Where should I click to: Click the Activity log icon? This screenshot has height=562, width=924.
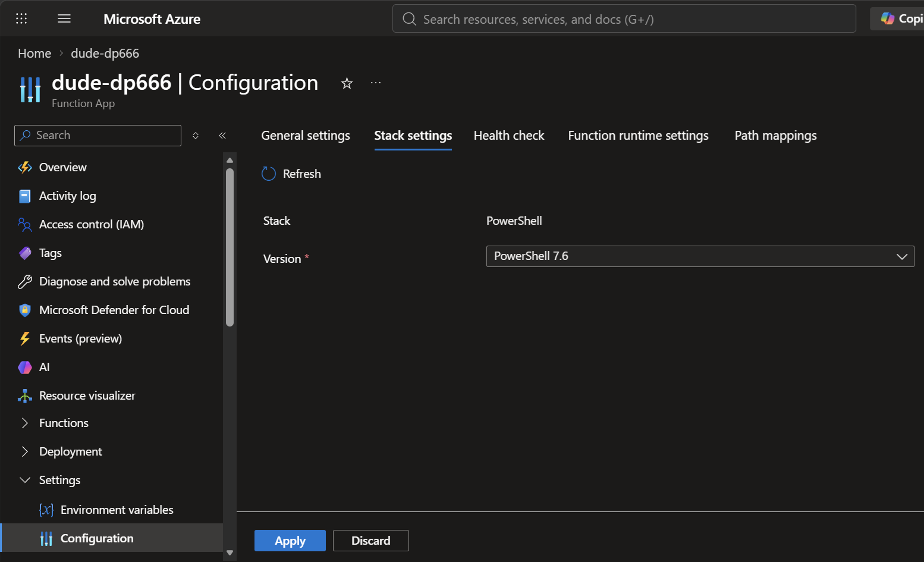point(25,196)
